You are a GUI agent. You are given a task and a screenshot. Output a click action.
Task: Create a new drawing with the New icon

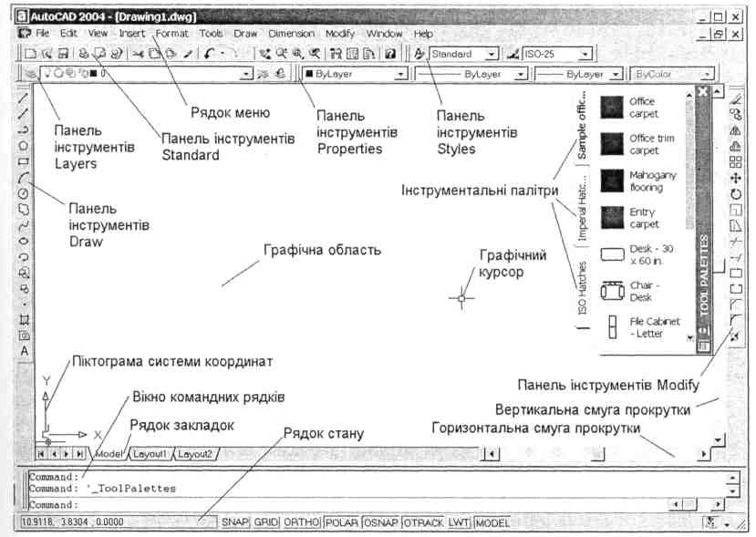[x=30, y=54]
